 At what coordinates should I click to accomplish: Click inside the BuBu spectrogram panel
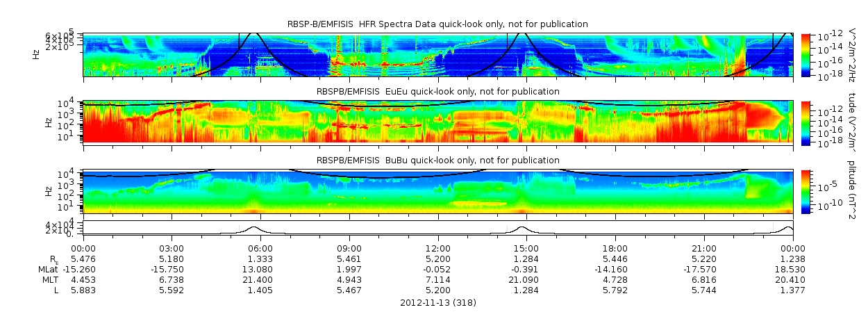point(437,191)
